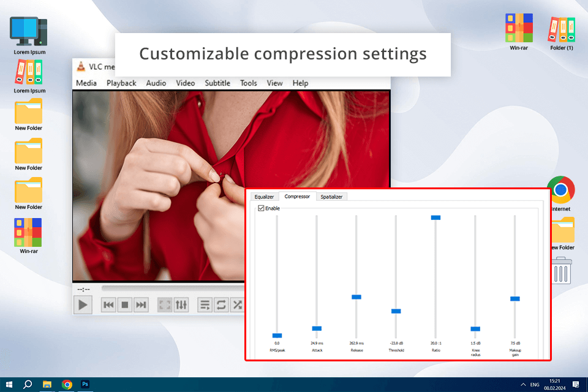Stop playback in VLC

point(125,305)
